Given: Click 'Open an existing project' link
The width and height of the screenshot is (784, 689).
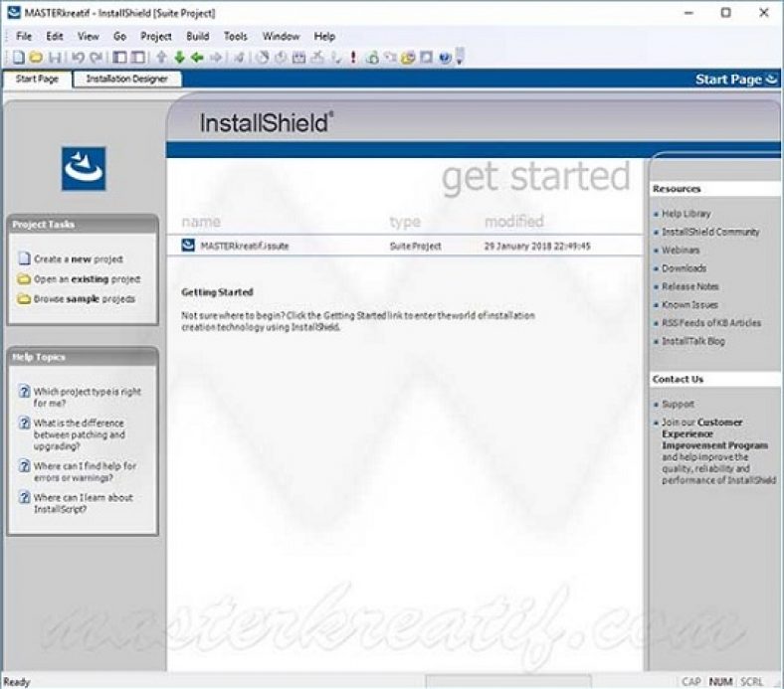Looking at the screenshot, I should click(x=87, y=278).
